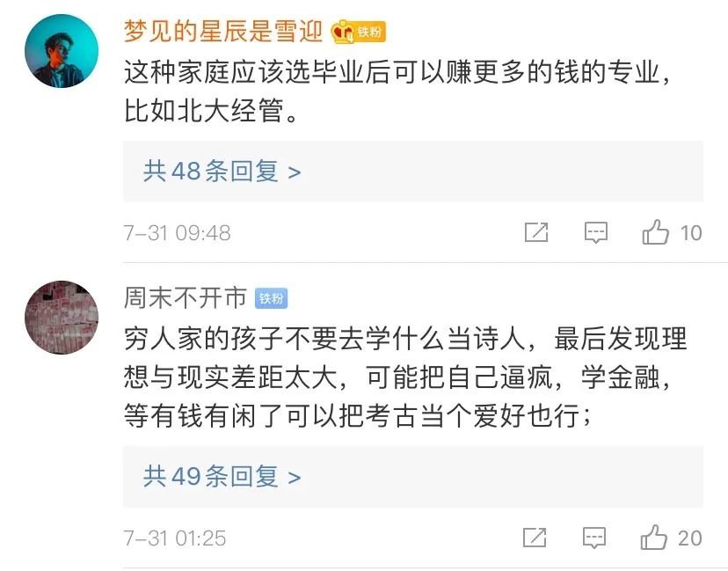Visit the username link 梦见的星辰是雪迎
Viewport: 728px width, 571px height.
point(224,33)
